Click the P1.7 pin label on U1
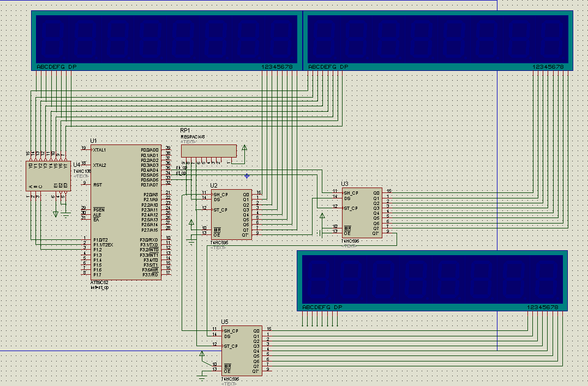588x386 pixels. pyautogui.click(x=97, y=275)
